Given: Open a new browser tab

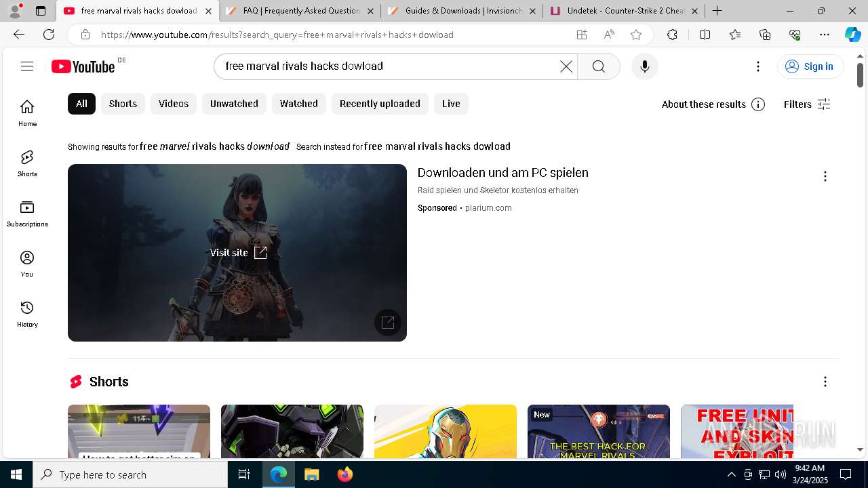Looking at the screenshot, I should click(x=717, y=11).
